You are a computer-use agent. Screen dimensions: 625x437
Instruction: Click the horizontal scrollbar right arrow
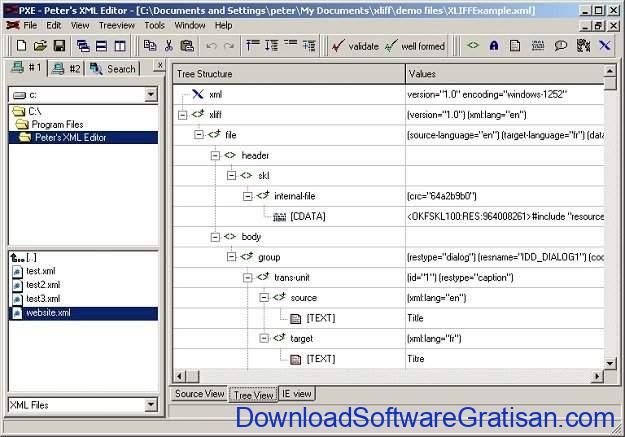597,376
